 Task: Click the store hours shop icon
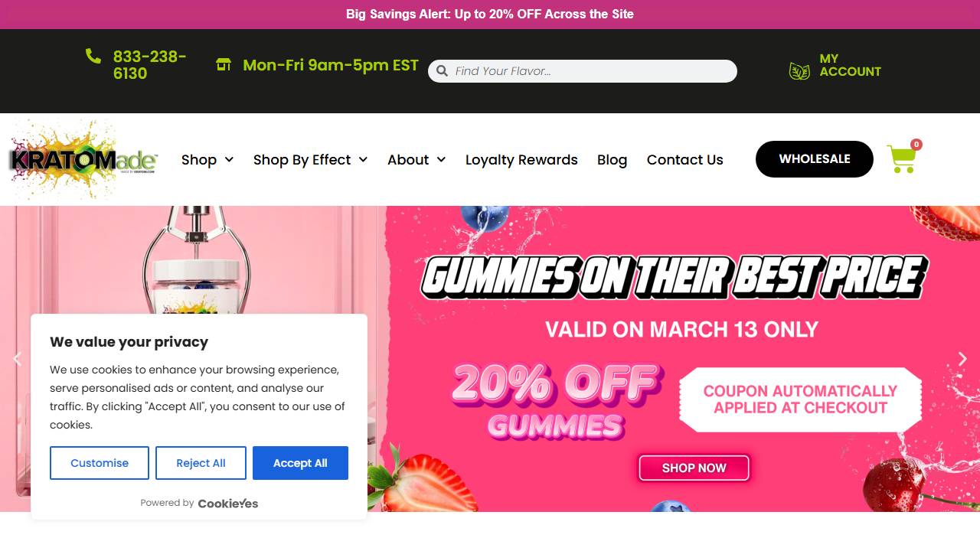pos(224,64)
